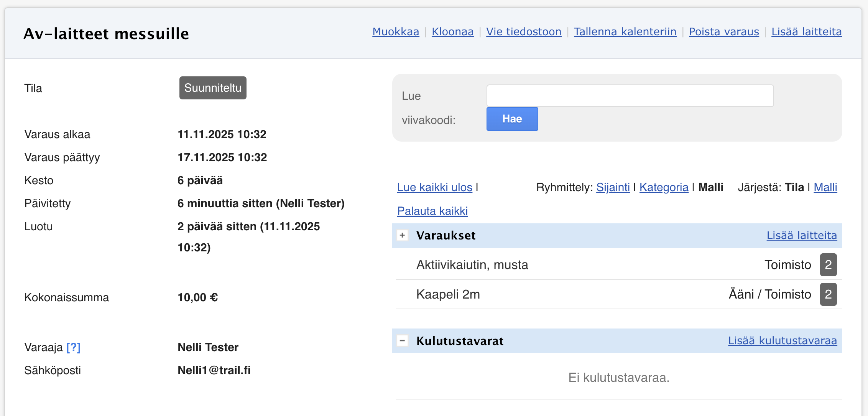Click quantity badge for Kaapeli 2m
Screen dimensions: 868x416
(x=828, y=294)
